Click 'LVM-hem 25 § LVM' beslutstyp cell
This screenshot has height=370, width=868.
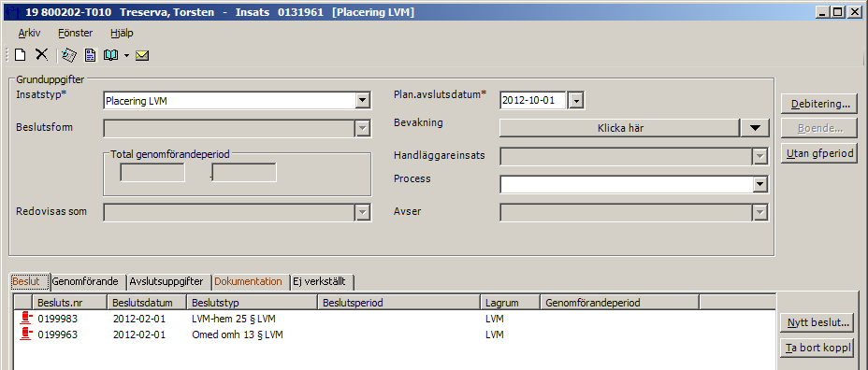[234, 320]
